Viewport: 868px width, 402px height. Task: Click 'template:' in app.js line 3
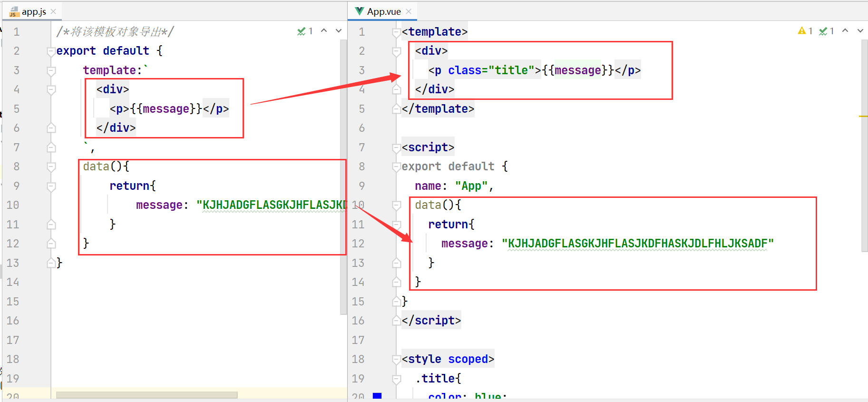click(x=113, y=70)
